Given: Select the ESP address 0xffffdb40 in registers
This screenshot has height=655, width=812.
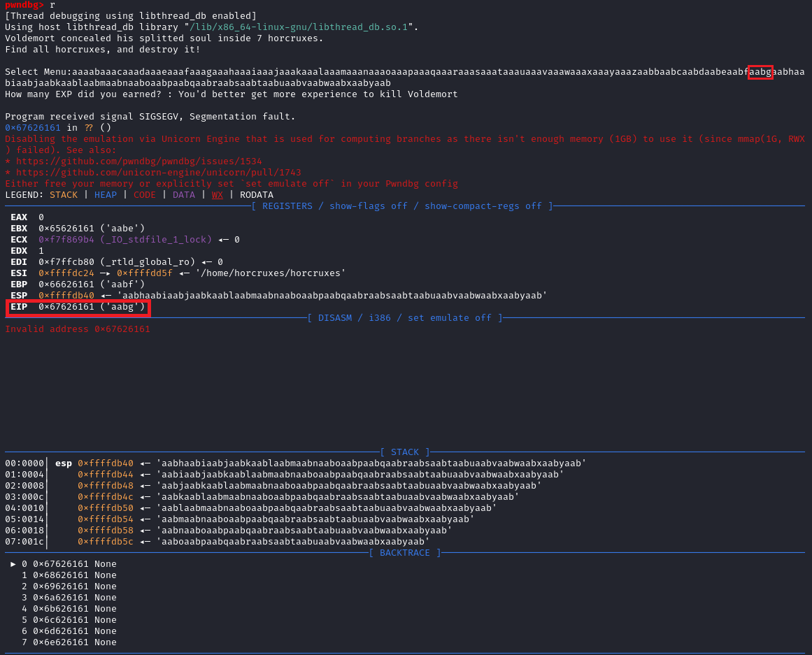Looking at the screenshot, I should point(66,296).
